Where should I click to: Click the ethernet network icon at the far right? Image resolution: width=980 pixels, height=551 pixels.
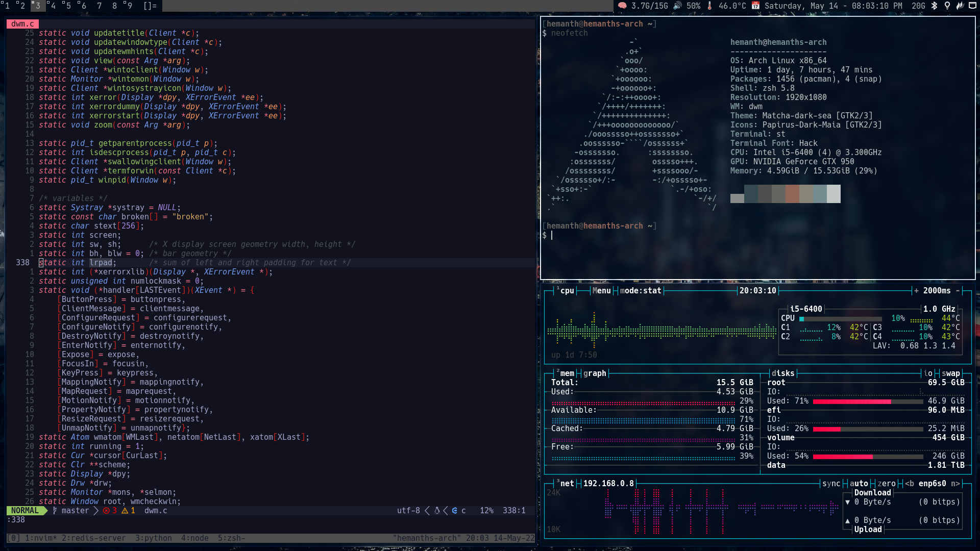[x=972, y=6]
